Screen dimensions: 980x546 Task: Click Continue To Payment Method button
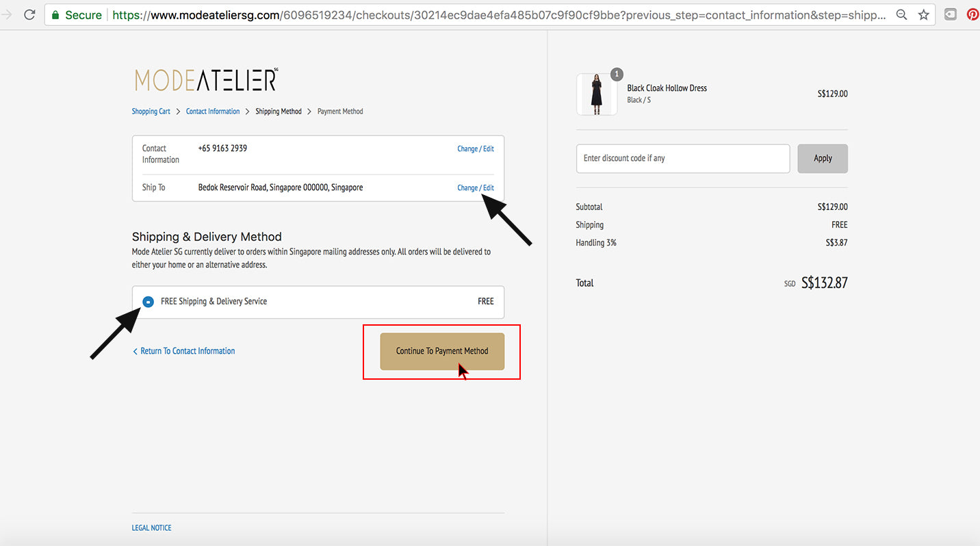pyautogui.click(x=442, y=352)
